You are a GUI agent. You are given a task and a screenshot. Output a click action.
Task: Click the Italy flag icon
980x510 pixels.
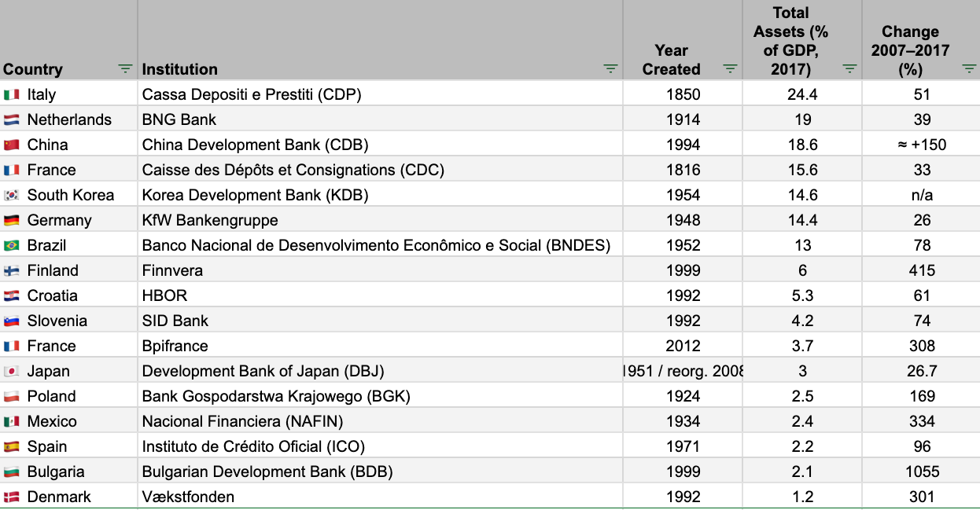(12, 94)
